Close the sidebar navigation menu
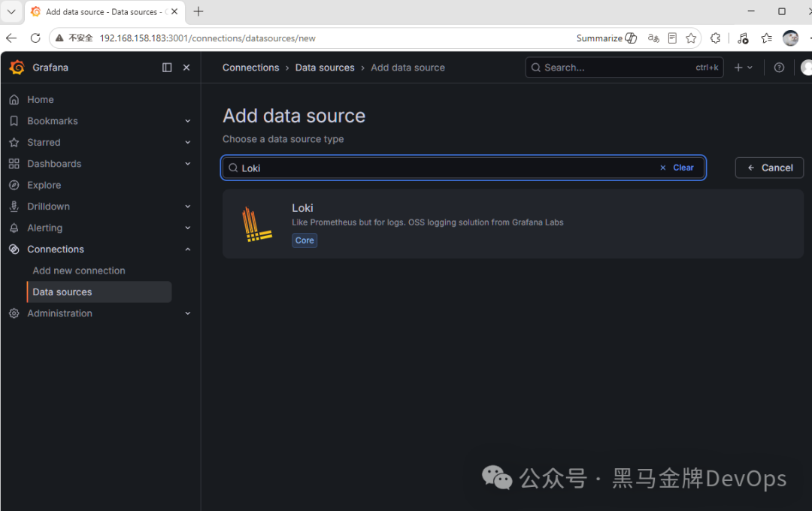812x511 pixels. [x=186, y=68]
